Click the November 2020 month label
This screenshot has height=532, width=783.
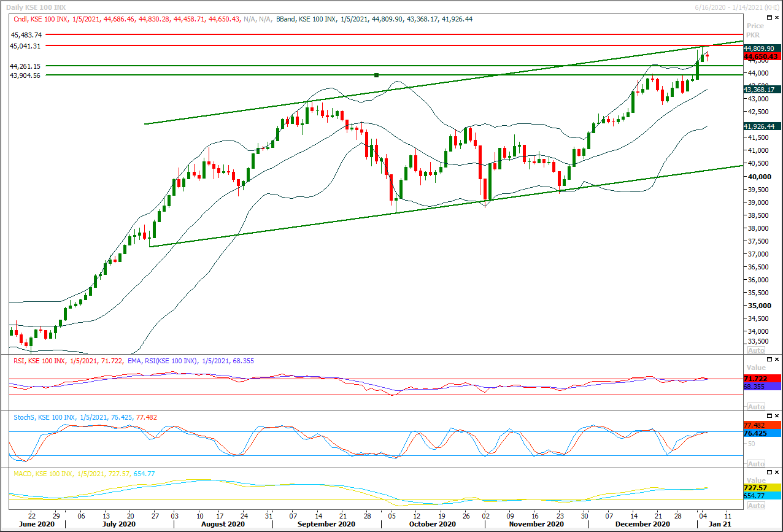tap(536, 525)
